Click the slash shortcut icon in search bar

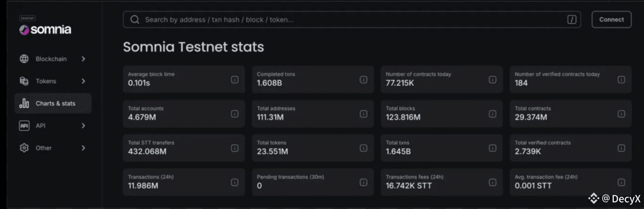point(572,19)
